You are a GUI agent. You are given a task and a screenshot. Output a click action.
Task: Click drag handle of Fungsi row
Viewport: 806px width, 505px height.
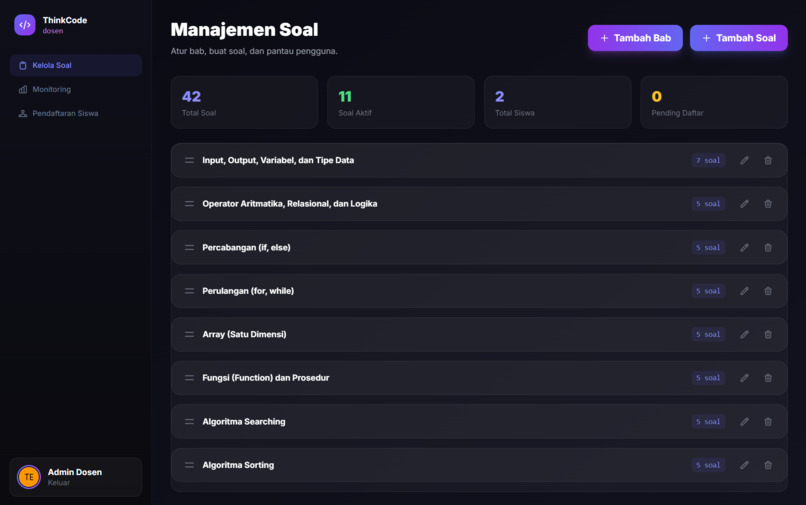pyautogui.click(x=189, y=378)
